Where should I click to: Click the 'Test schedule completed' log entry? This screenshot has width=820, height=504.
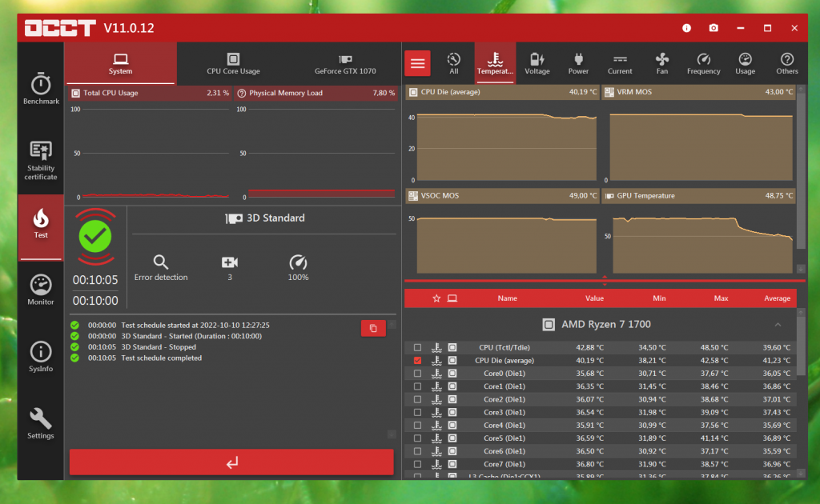[161, 358]
